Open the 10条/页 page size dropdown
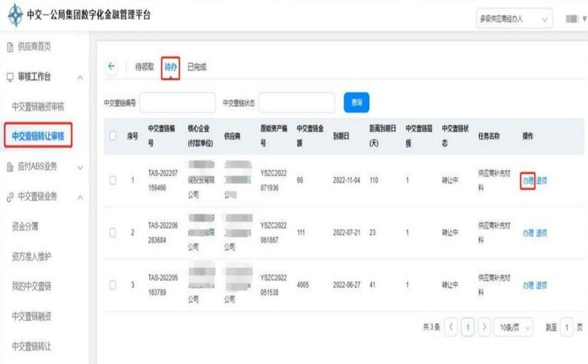The height and width of the screenshot is (364, 588). tap(513, 327)
